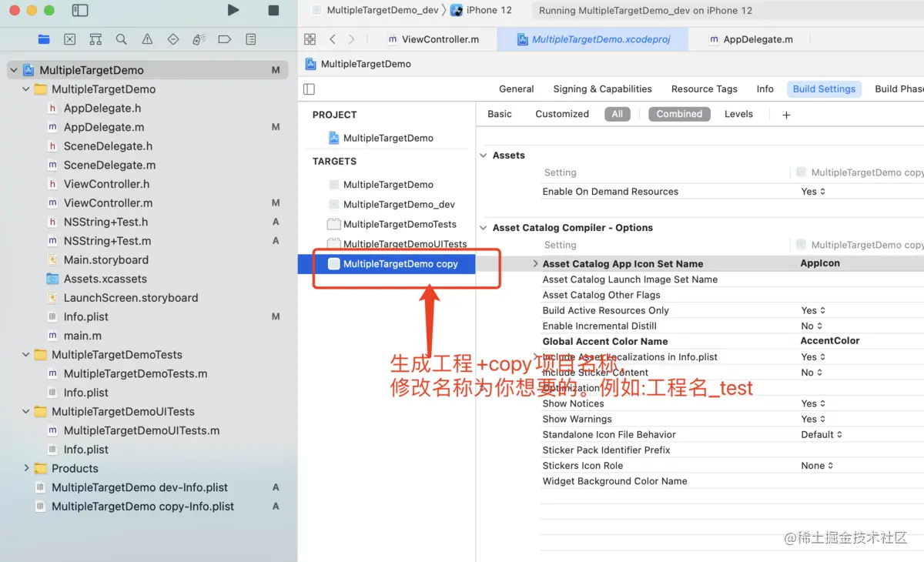
Task: Toggle the targets list sidebar icon
Action: [x=309, y=89]
